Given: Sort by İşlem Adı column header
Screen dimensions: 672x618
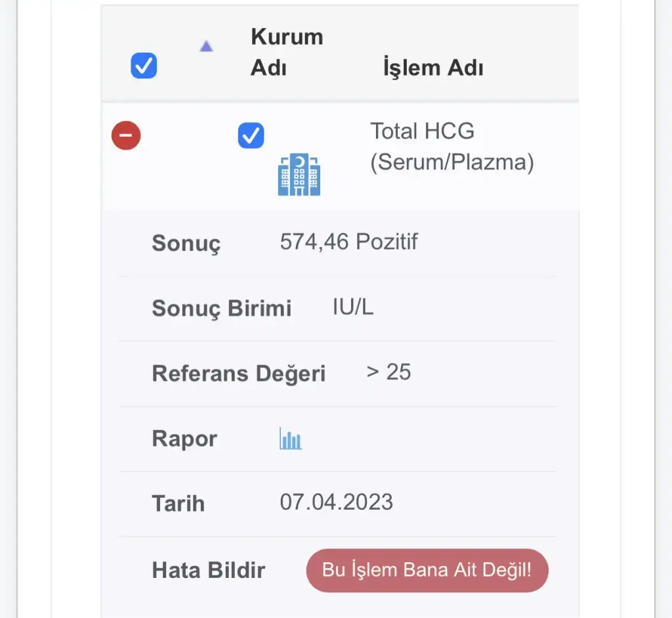Looking at the screenshot, I should click(433, 67).
